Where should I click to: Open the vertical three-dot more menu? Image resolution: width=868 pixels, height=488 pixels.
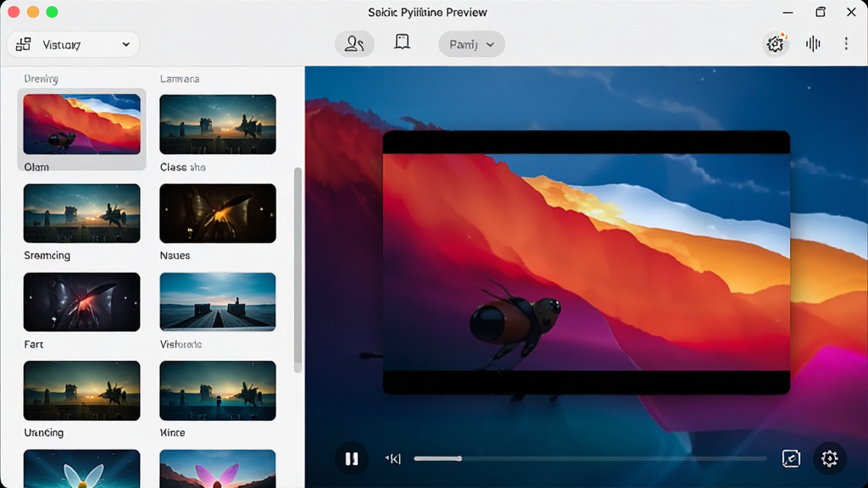click(x=846, y=44)
